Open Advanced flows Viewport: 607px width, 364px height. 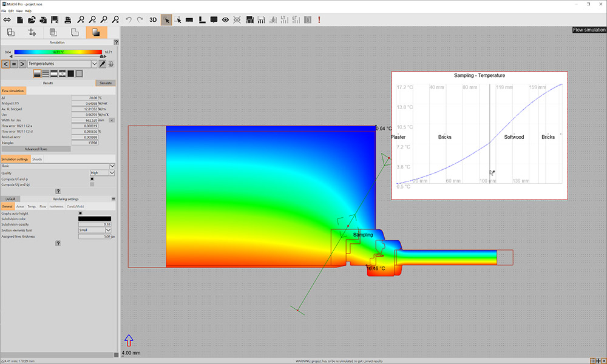36,149
